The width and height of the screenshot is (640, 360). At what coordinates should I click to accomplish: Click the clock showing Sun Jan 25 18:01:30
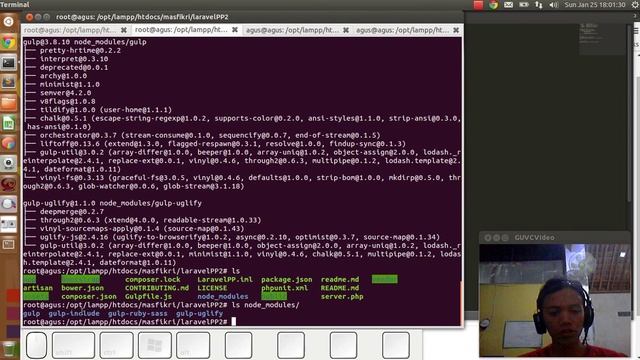[x=595, y=5]
